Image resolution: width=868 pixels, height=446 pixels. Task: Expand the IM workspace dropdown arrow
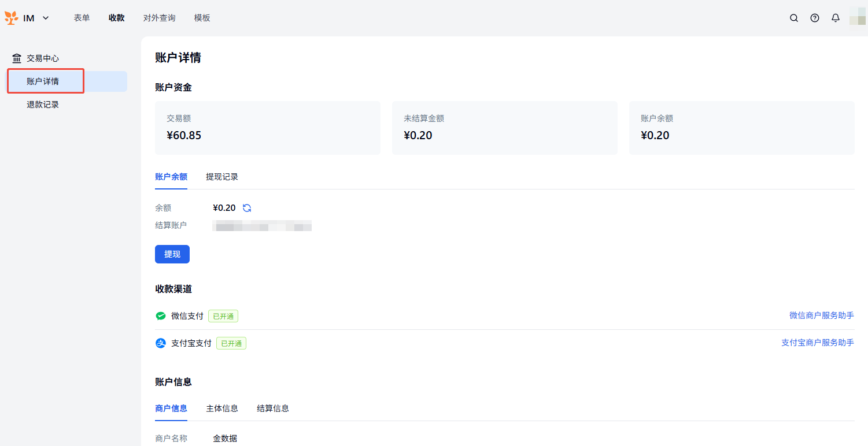click(46, 18)
